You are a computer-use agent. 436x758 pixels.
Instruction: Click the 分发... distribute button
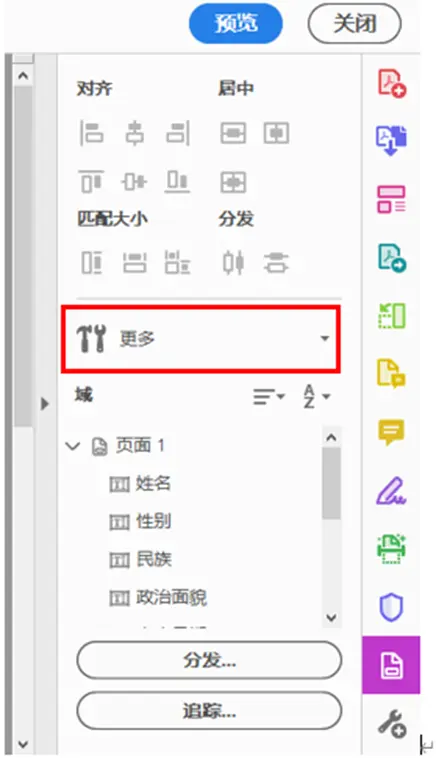[209, 660]
